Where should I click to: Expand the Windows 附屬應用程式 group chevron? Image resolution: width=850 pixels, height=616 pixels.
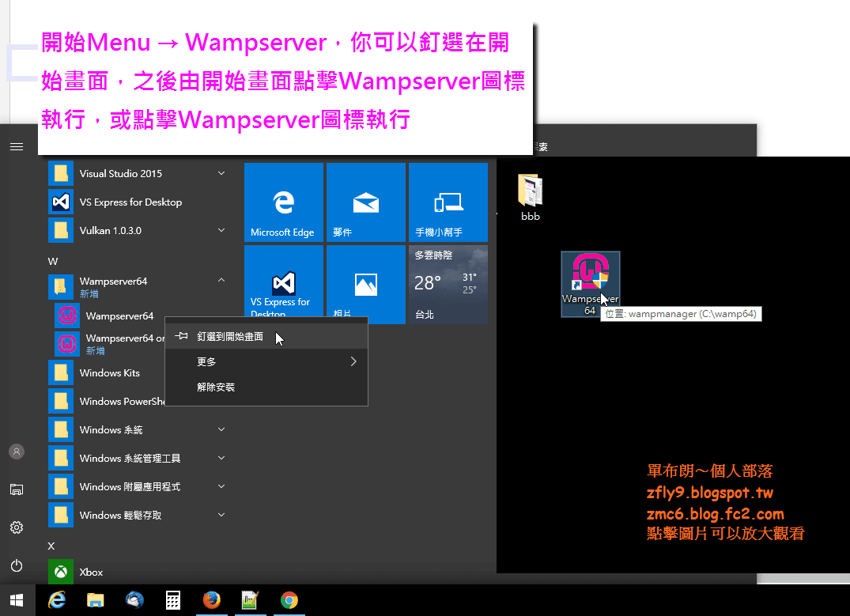coord(221,486)
